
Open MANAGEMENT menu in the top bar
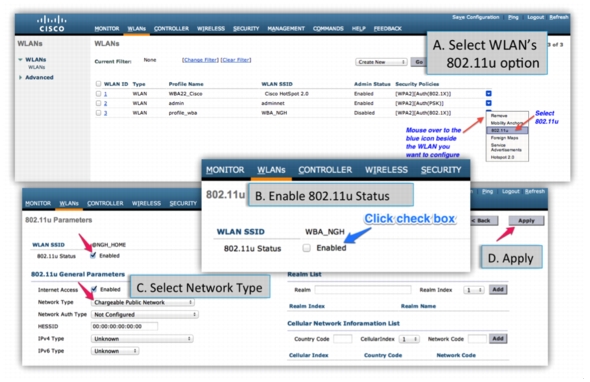tap(286, 29)
